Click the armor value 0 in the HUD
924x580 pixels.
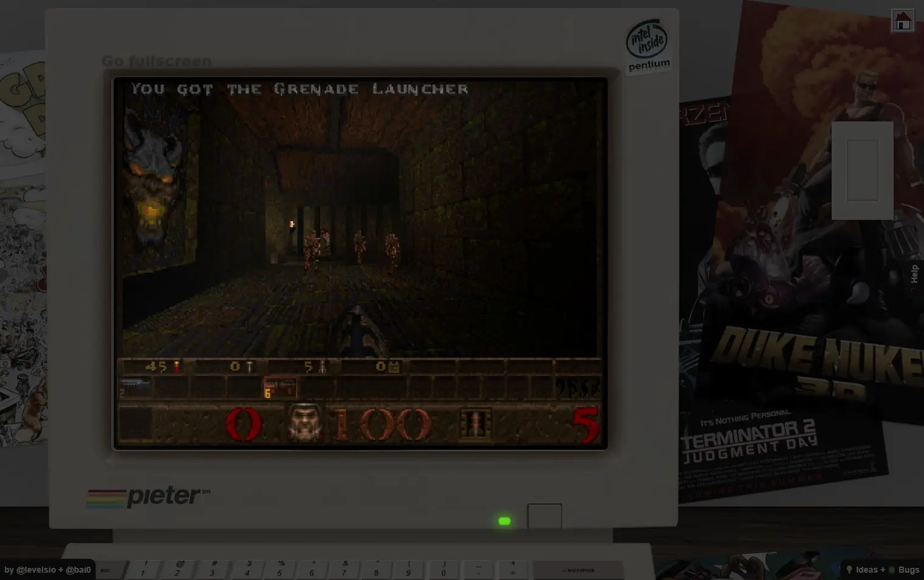click(244, 423)
